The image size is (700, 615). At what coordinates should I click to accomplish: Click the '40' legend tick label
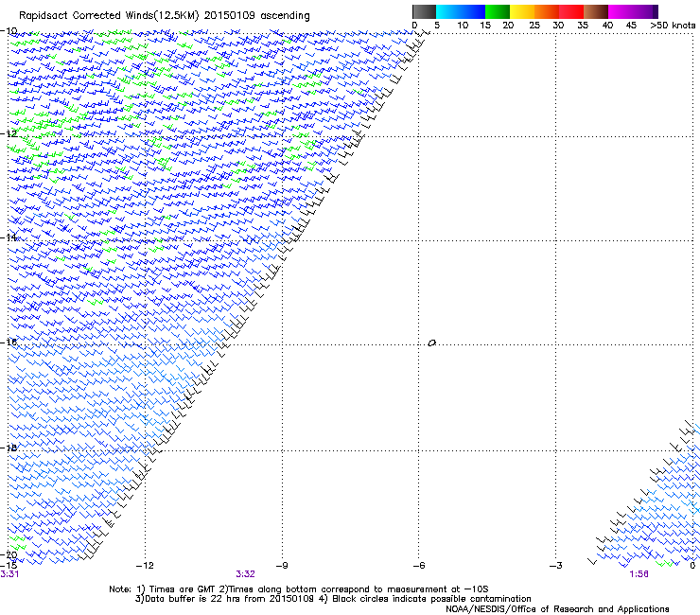click(607, 26)
